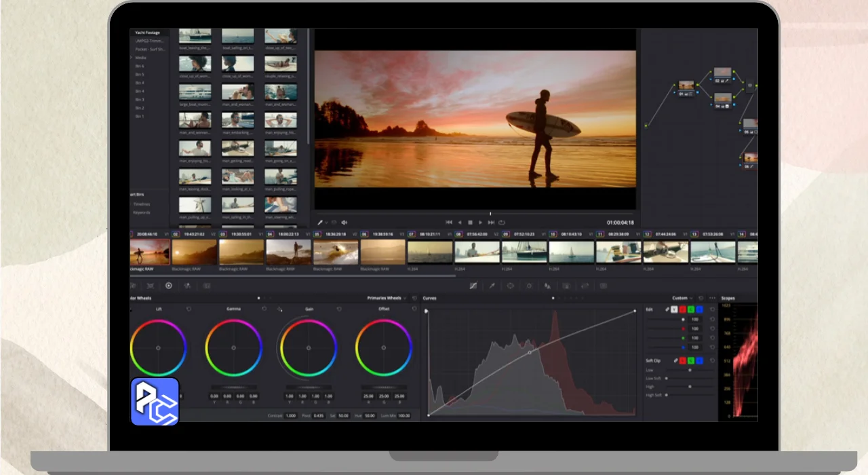The image size is (868, 475).
Task: Open Bin 1 in media pool
Action: click(140, 116)
